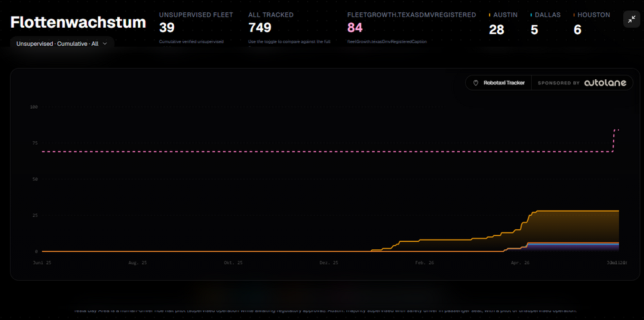Screen dimensions: 644x320
Task: Select the All Tracked stat 749
Action: pos(260,28)
